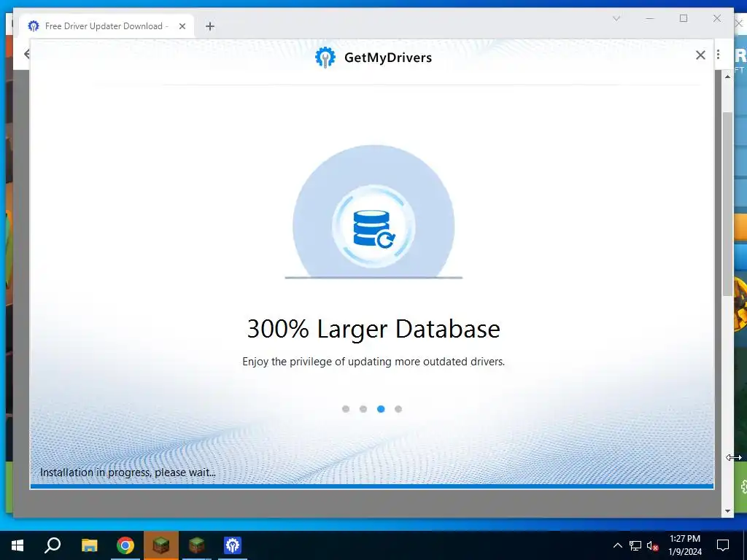Select the third active slide dot

point(381,409)
